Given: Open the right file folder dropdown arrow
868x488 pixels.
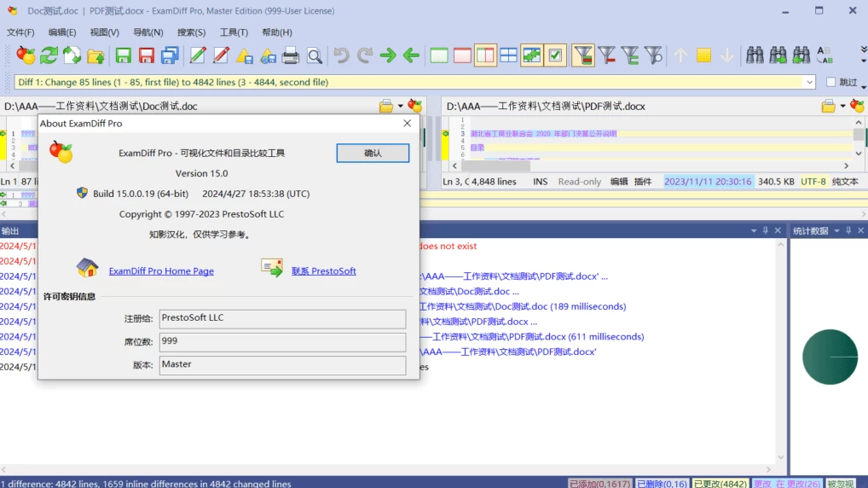Looking at the screenshot, I should point(842,107).
